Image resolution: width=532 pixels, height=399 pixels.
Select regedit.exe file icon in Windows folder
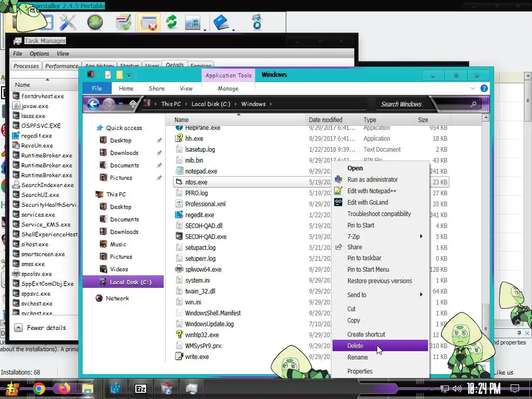click(x=179, y=215)
